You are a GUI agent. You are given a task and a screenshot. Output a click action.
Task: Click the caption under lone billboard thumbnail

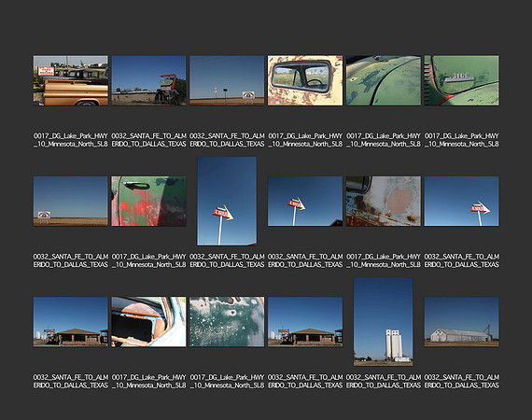71,260
